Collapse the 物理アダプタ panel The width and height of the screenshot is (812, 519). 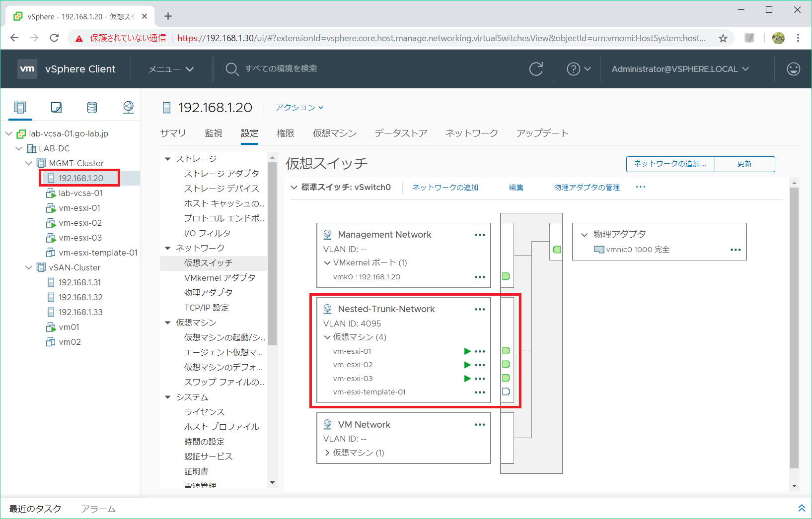[585, 234]
